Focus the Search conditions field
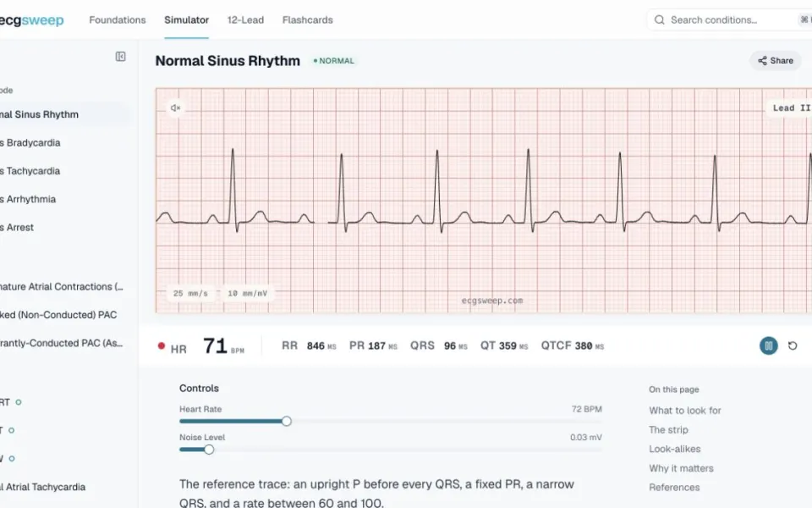The image size is (812, 508). pyautogui.click(x=729, y=20)
